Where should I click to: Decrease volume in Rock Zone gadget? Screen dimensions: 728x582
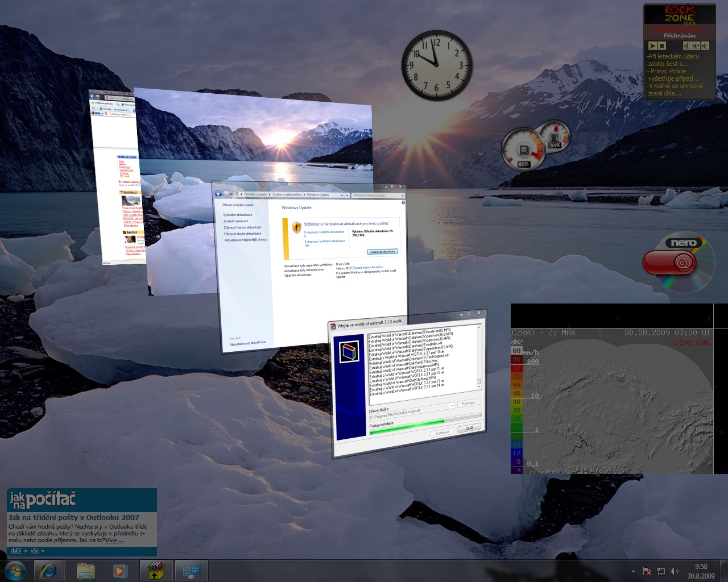pyautogui.click(x=705, y=45)
